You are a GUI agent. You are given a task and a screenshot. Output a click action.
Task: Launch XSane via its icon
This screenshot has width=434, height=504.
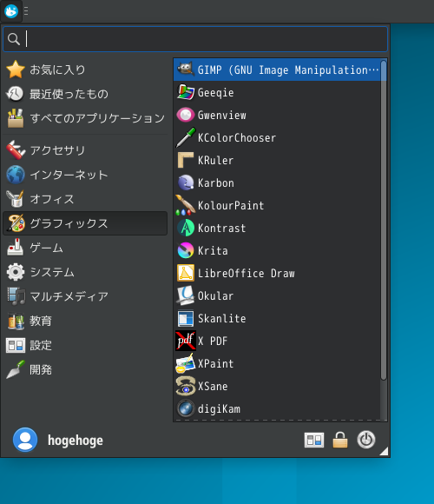[x=186, y=386]
